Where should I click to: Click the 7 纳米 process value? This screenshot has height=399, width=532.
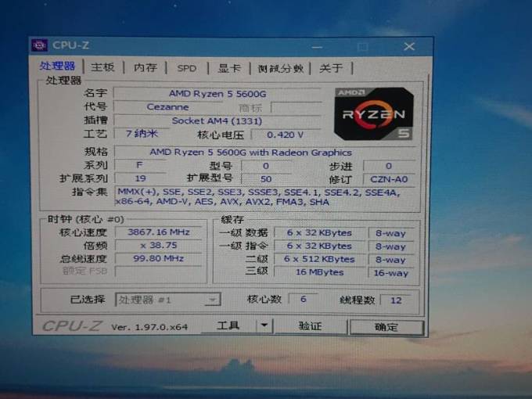(142, 134)
